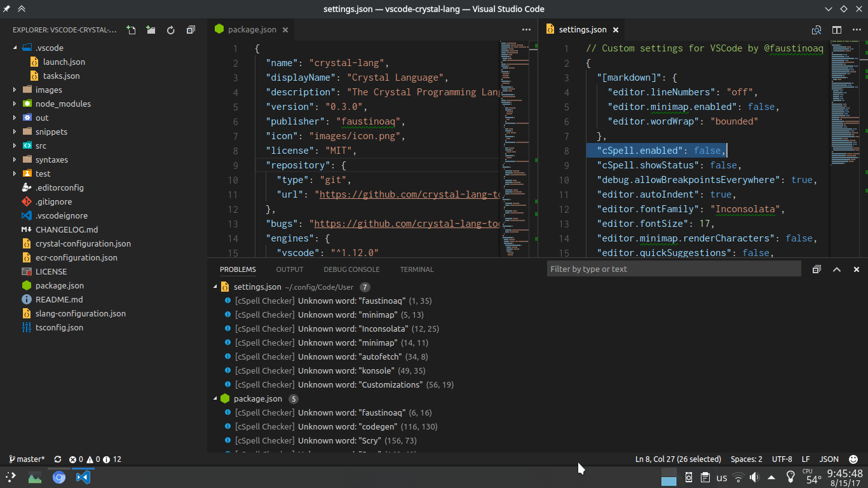The image size is (868, 488).
Task: Open the tsconfig.json file
Action: point(59,327)
